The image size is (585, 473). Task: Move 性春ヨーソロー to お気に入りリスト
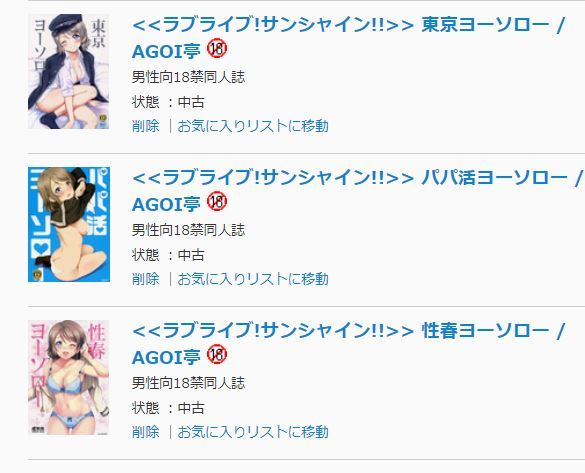pyautogui.click(x=253, y=432)
